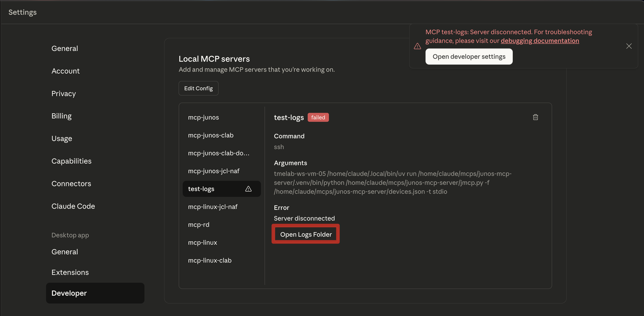The image size is (644, 316).
Task: Dismiss the MCP test-logs error notification
Action: (629, 46)
